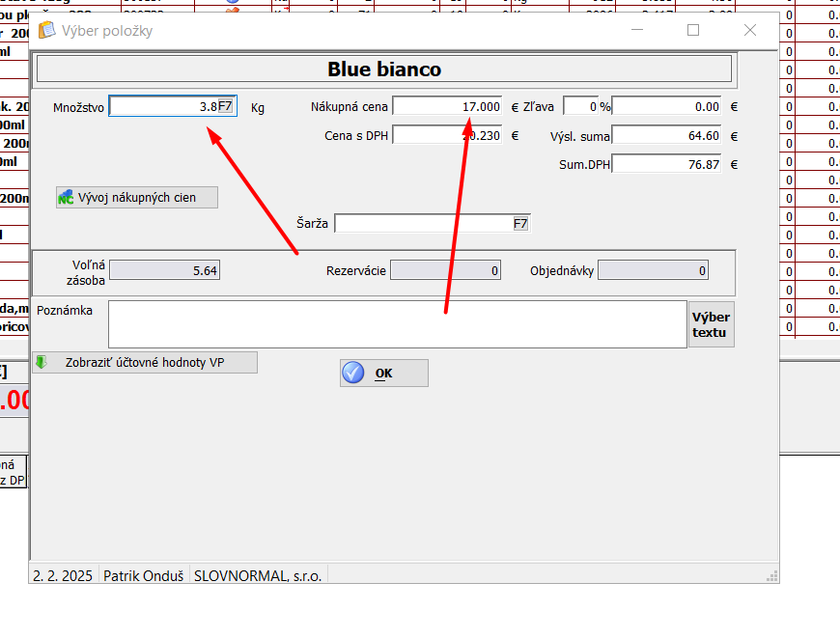Click the F7 button in Šarža field
The height and width of the screenshot is (638, 840).
520,224
